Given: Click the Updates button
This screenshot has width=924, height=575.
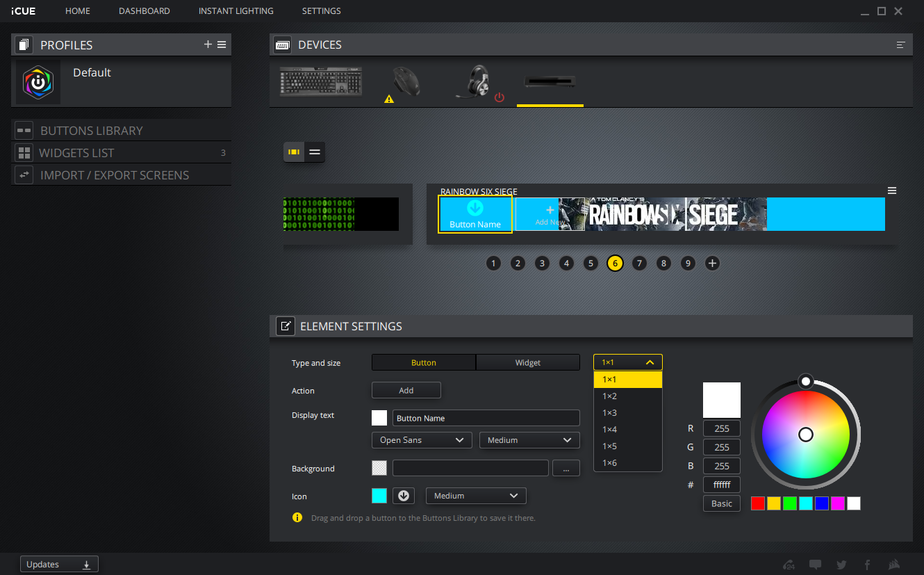Looking at the screenshot, I should click(59, 565).
